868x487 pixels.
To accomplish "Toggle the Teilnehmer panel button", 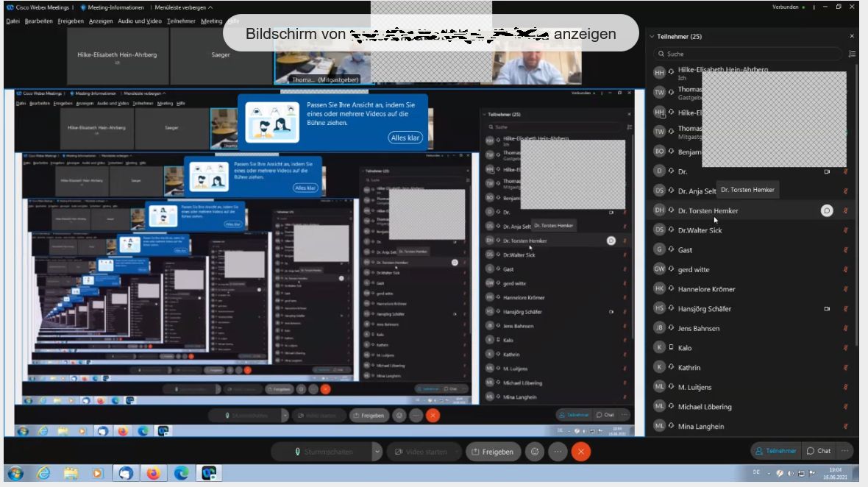I will [x=776, y=451].
